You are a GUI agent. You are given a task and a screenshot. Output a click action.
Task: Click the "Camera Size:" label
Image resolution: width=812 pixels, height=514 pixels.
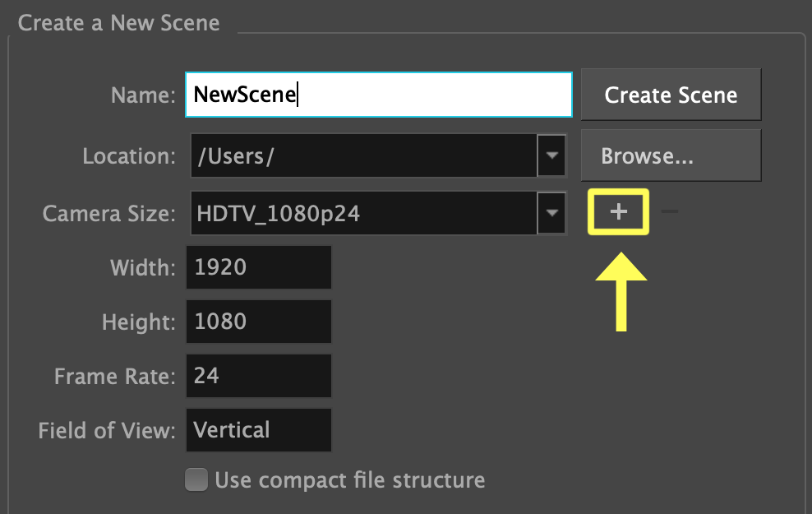pos(109,214)
